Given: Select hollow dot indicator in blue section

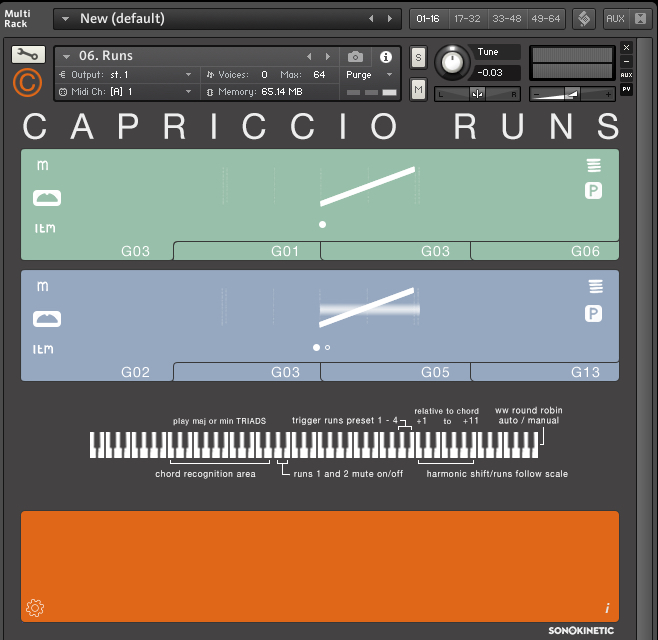Looking at the screenshot, I should coord(327,347).
